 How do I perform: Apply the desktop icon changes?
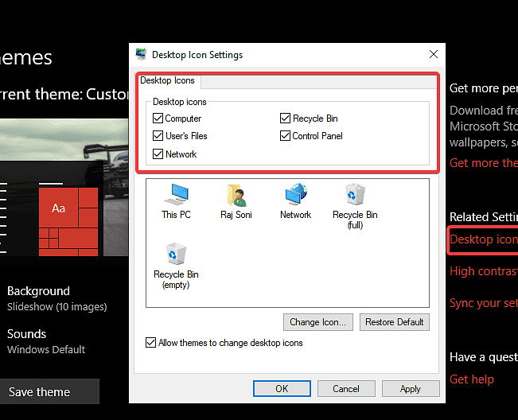pyautogui.click(x=411, y=389)
